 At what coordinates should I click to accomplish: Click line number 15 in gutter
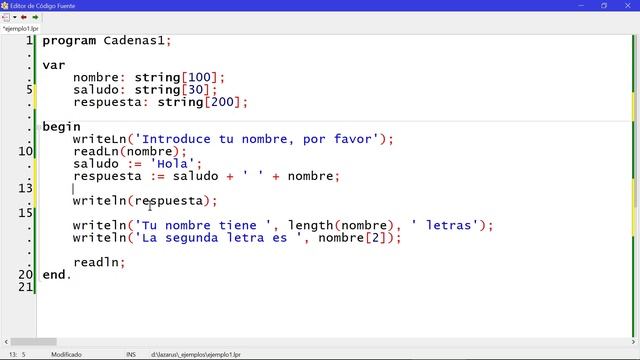pos(25,213)
